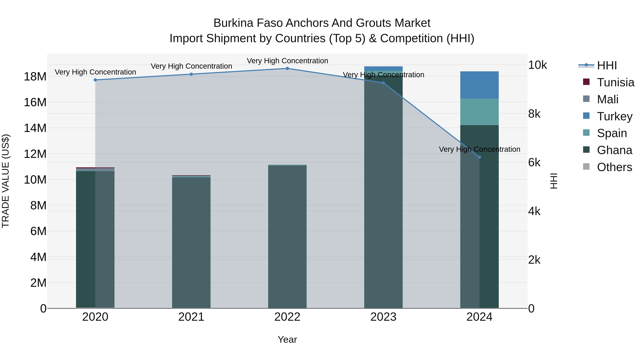Click the Very High Concentration label above 2022

287,61
